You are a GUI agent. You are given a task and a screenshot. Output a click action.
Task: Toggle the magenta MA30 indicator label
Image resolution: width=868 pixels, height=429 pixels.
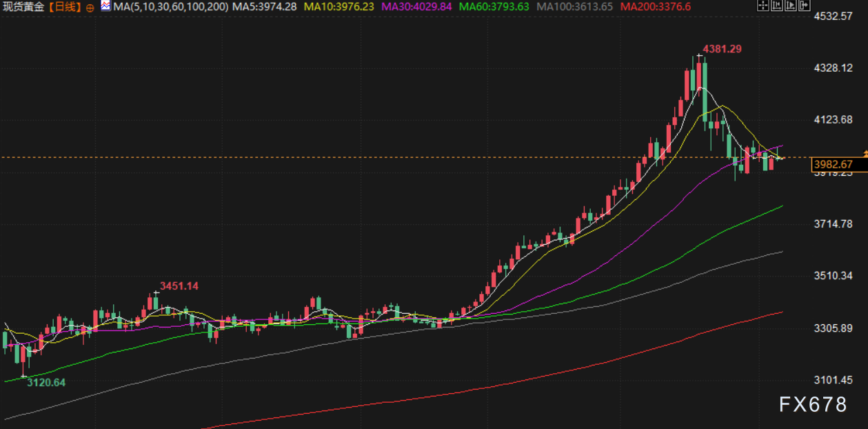point(416,7)
